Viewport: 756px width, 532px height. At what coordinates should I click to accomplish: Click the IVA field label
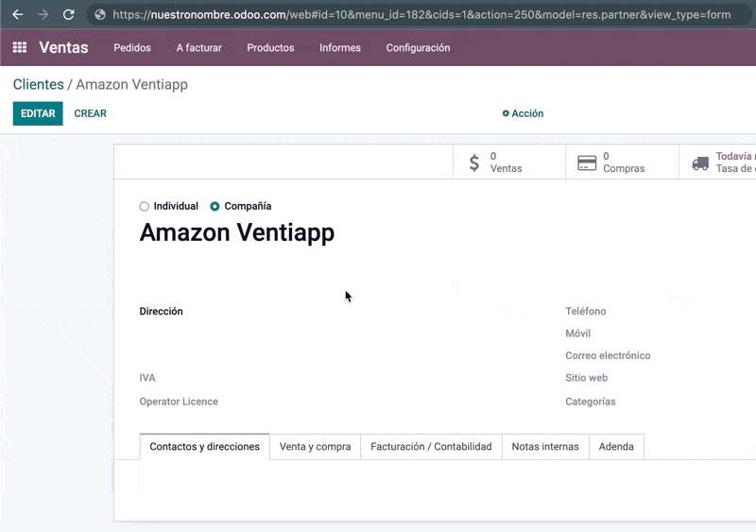147,378
